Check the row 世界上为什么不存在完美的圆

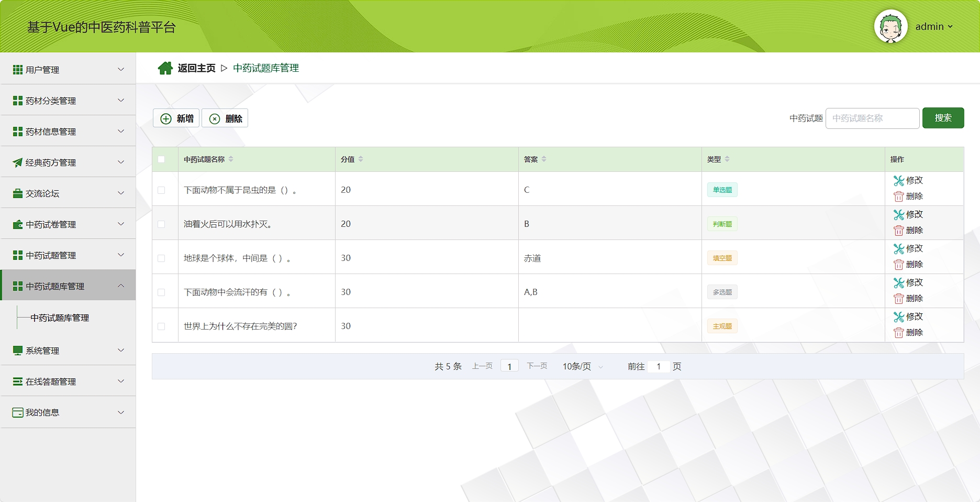point(161,326)
